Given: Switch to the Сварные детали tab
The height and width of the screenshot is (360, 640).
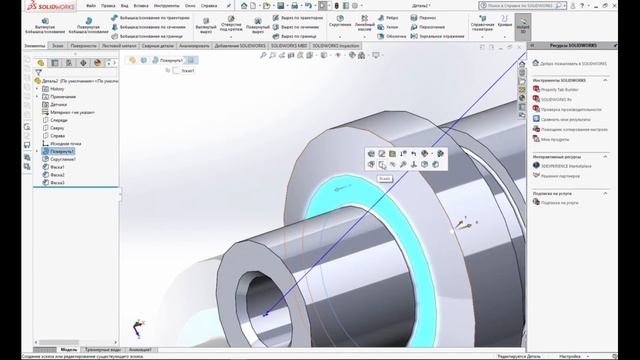Looking at the screenshot, I should click(158, 46).
